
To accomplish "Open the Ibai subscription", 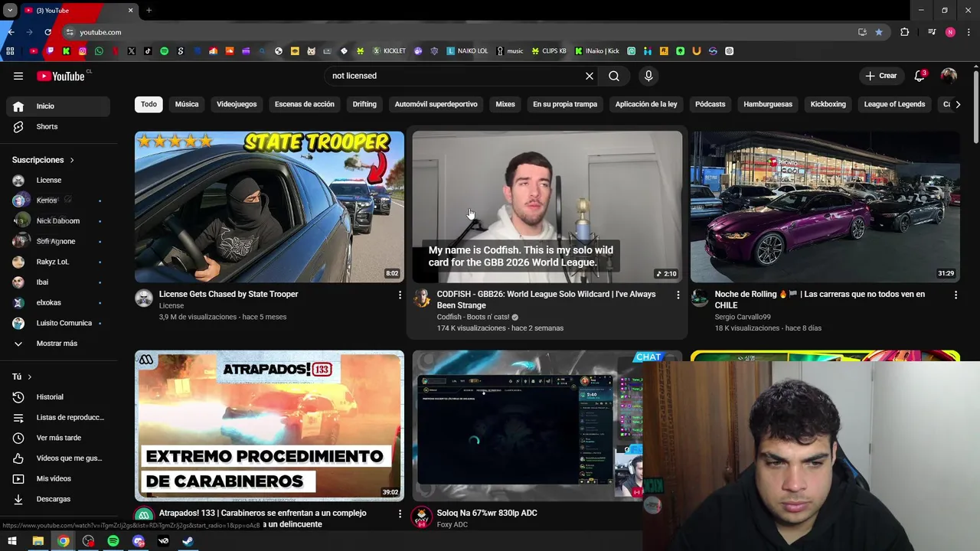I will point(58,282).
